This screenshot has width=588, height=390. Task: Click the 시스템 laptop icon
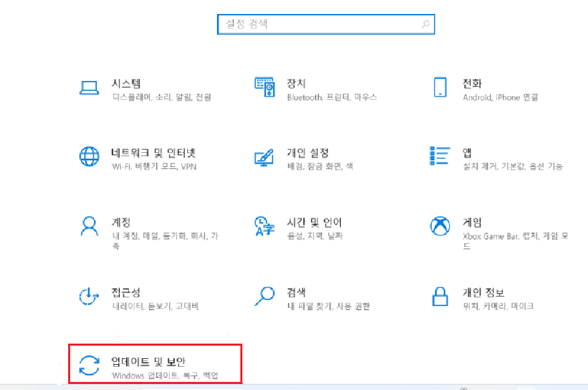[89, 88]
